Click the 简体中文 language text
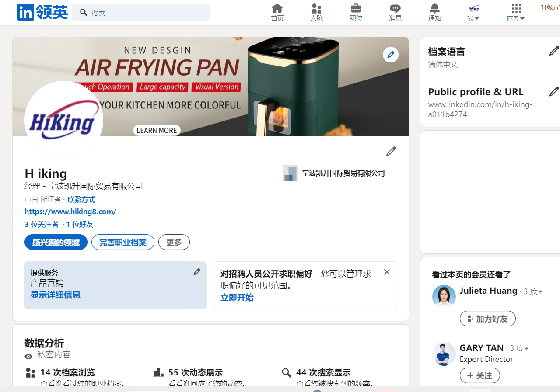The width and height of the screenshot is (560, 392). coord(443,65)
